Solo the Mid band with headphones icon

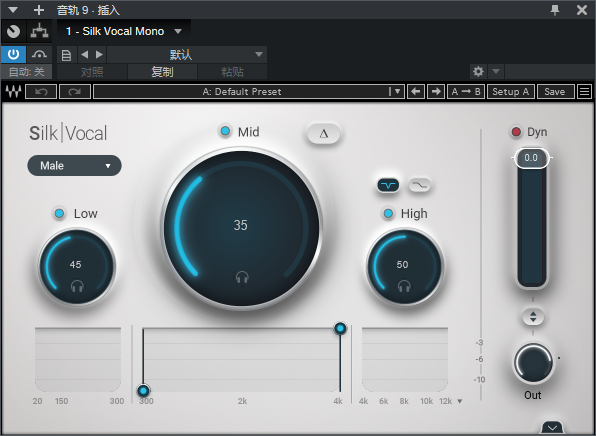242,278
